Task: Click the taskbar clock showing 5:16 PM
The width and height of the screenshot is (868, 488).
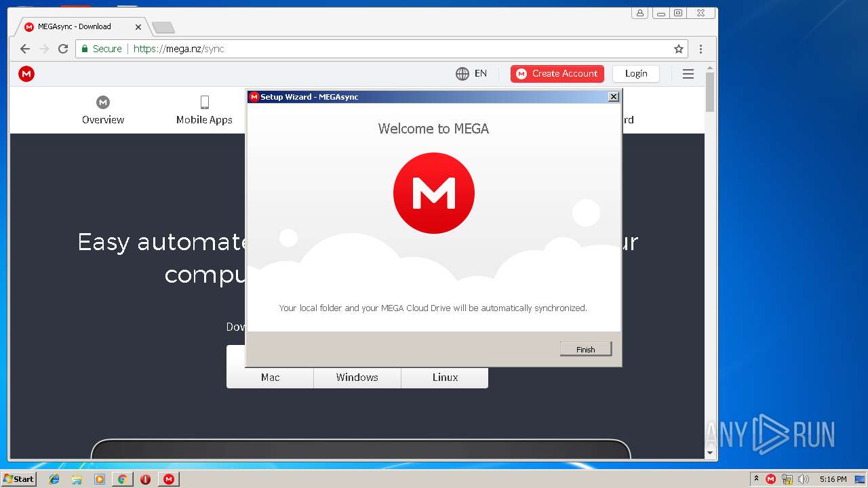Action: [833, 479]
